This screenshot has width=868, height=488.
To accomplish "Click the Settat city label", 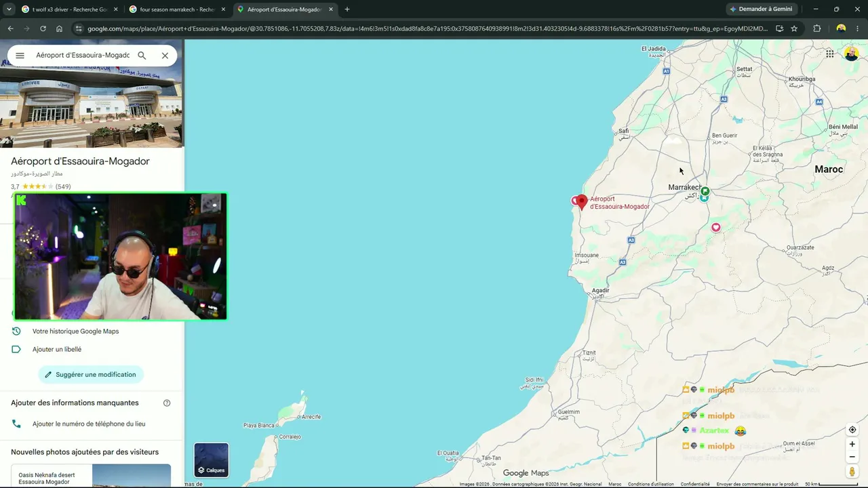I will (x=745, y=69).
